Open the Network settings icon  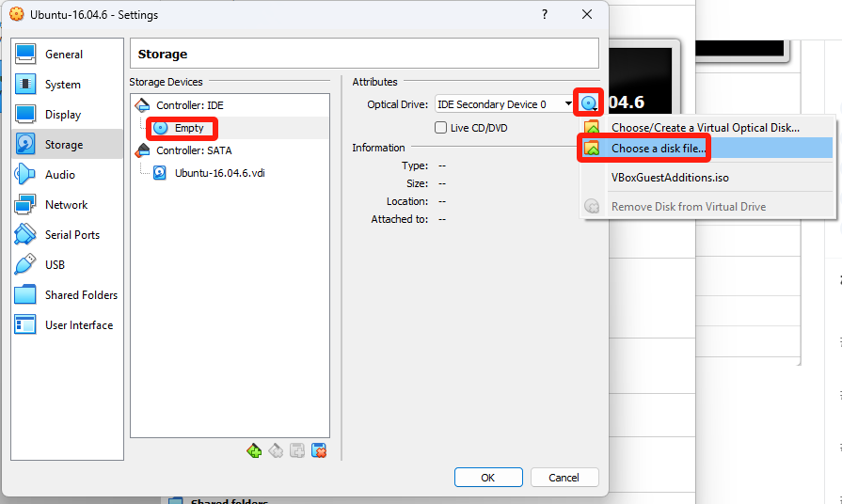click(x=25, y=204)
